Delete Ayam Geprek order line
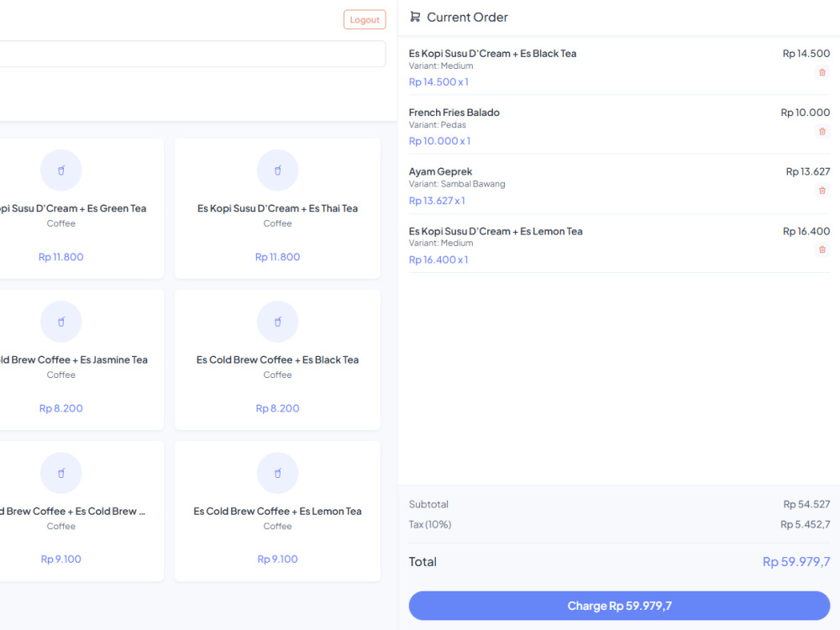Viewport: 840px width, 630px height. pyautogui.click(x=822, y=190)
